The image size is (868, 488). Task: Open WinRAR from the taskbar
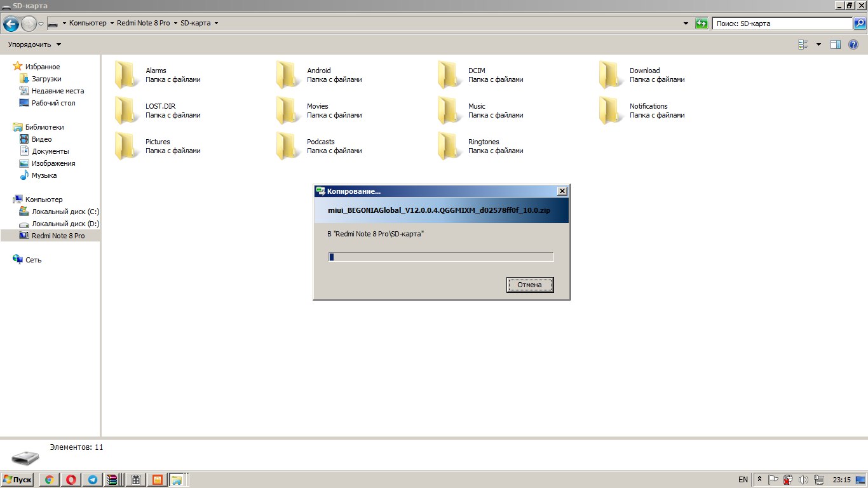tap(112, 480)
